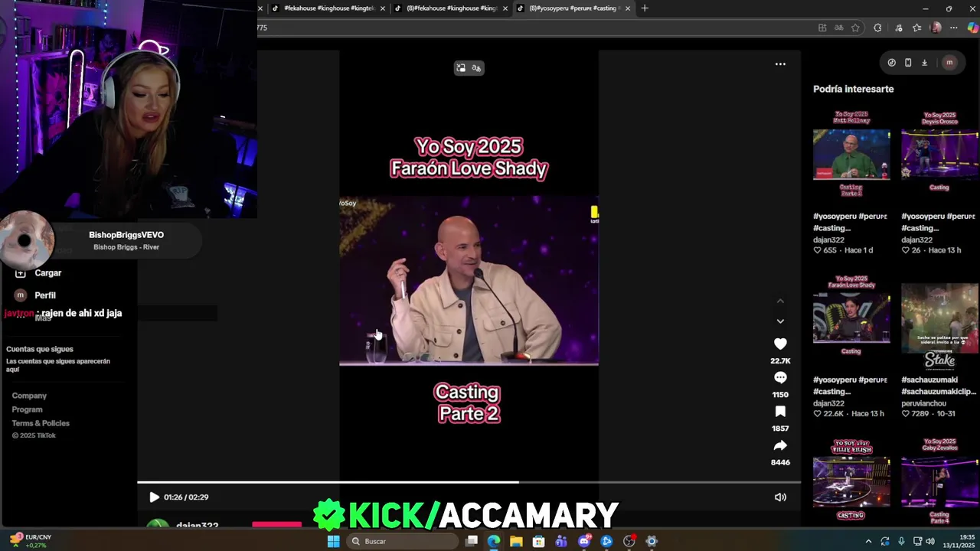This screenshot has width=980, height=551.
Task: Open Discord from taskbar
Action: 584,541
